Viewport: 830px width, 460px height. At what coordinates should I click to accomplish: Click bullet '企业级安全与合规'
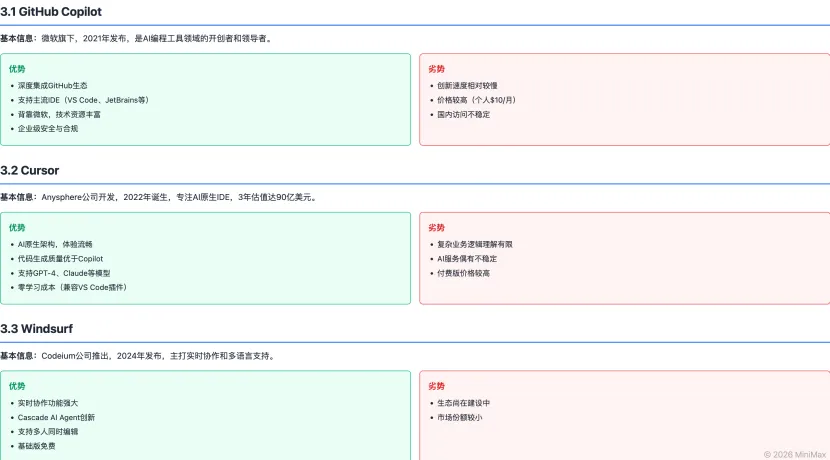point(48,129)
